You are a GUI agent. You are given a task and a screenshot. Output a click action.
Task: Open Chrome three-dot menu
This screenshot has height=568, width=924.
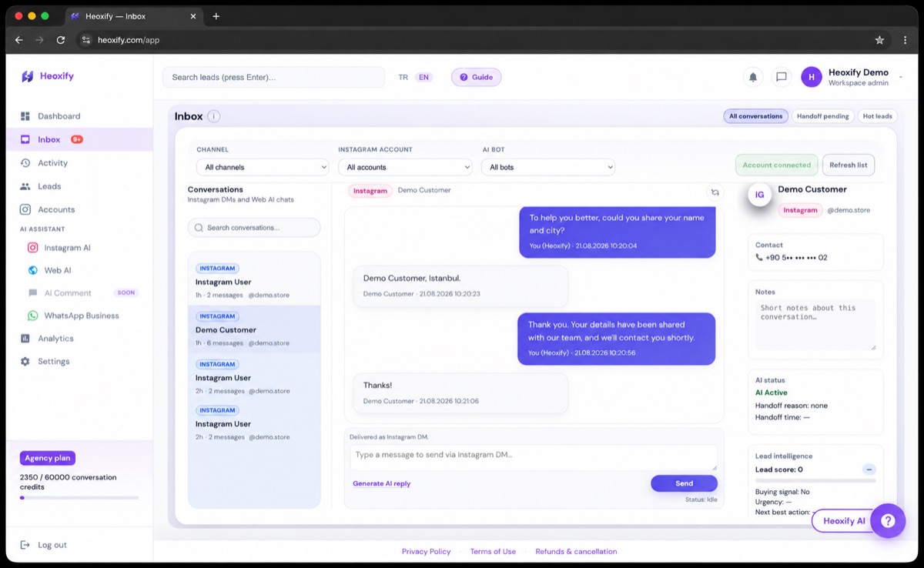click(906, 40)
